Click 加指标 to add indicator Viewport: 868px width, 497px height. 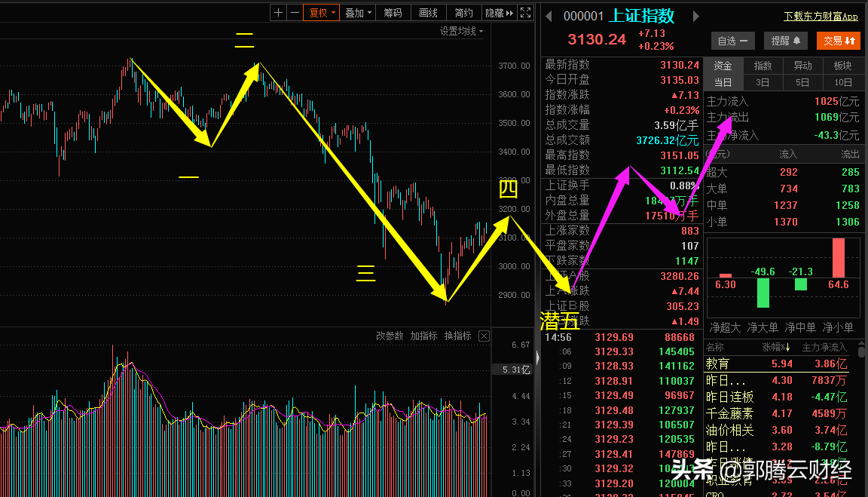pos(423,336)
